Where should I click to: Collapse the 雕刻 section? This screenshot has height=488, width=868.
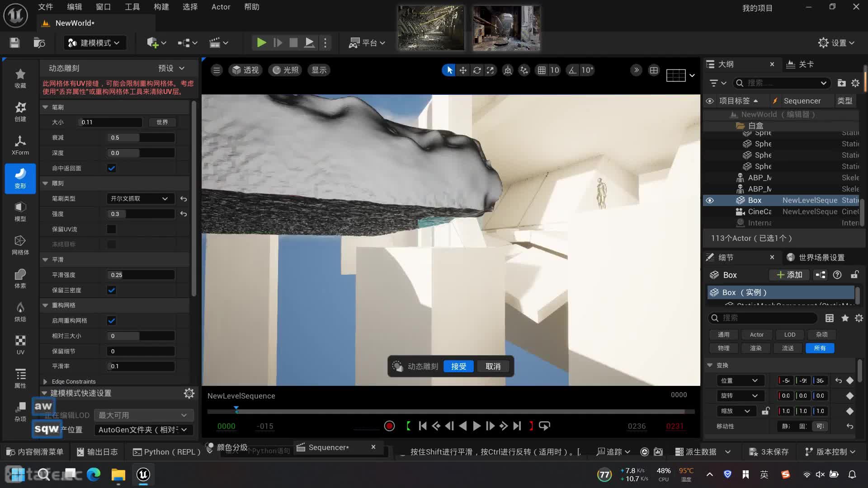45,183
